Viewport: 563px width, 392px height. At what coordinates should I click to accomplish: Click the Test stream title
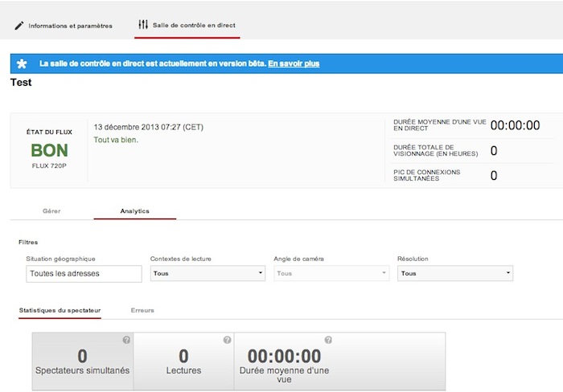(21, 83)
